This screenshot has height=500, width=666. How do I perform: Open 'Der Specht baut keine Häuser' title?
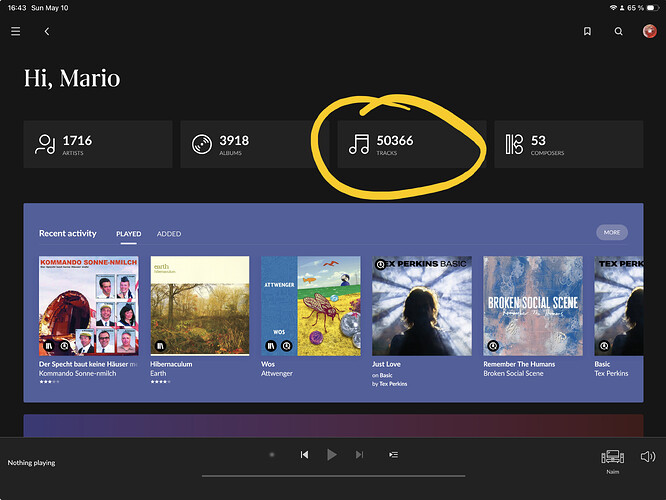pyautogui.click(x=88, y=364)
